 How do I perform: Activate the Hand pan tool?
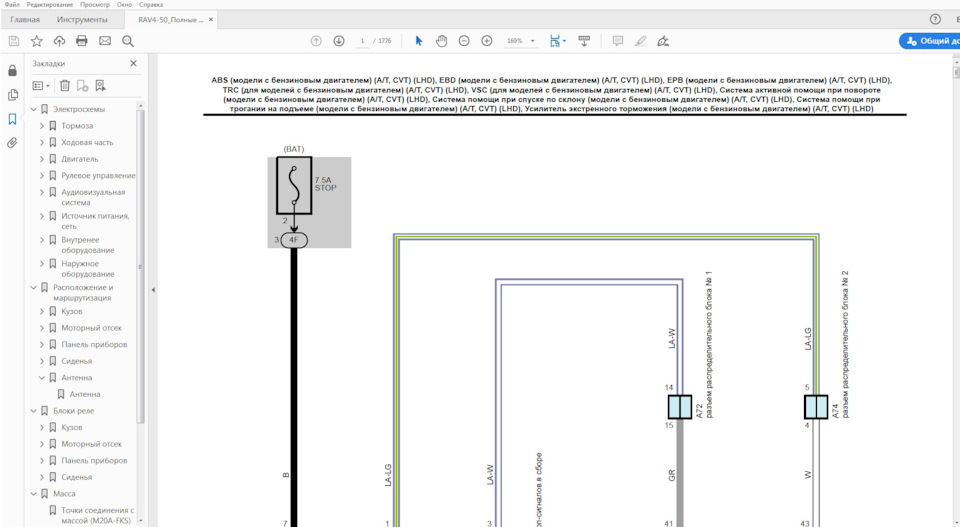[x=441, y=41]
